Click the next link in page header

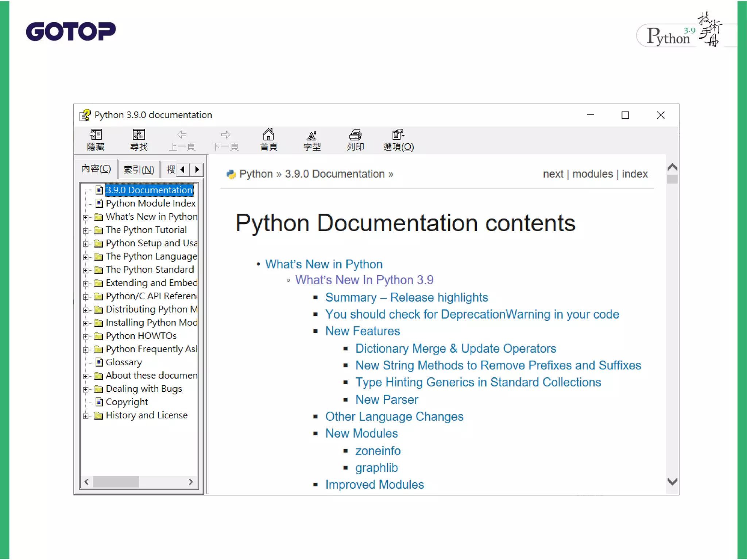tap(553, 174)
